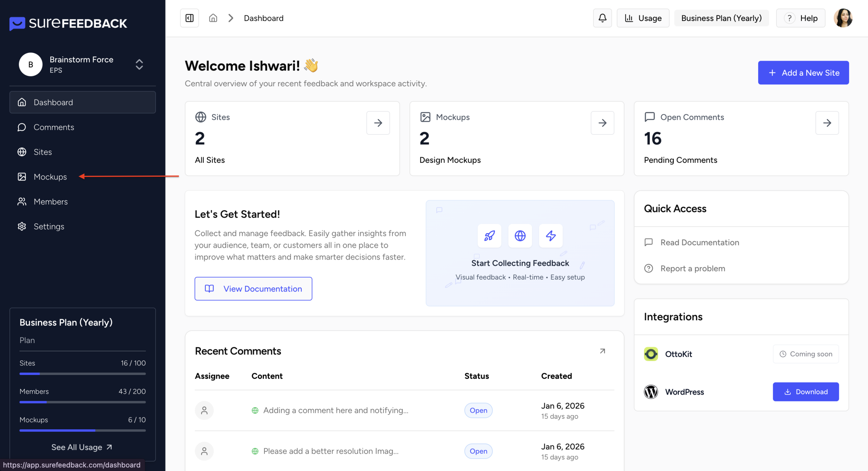The width and height of the screenshot is (868, 471).
Task: Toggle the sidebar collapse icon
Action: coord(189,18)
